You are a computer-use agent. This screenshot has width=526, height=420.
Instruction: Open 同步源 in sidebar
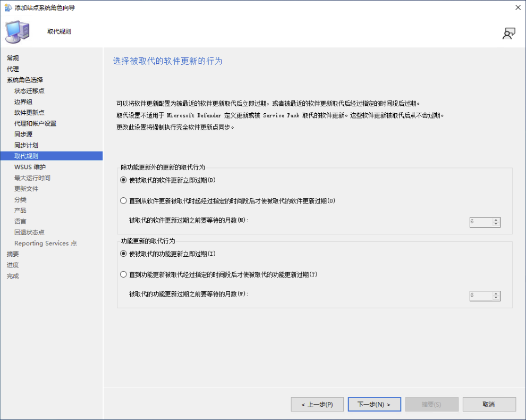[x=23, y=135]
